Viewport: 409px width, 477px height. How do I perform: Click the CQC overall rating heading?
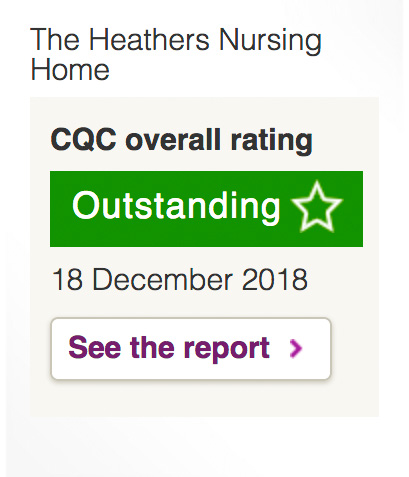tap(182, 141)
